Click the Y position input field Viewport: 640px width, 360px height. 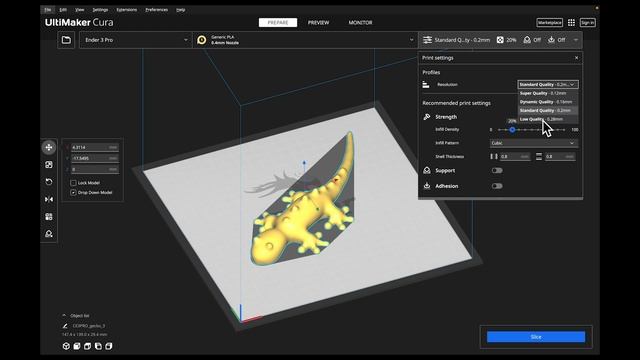click(95, 158)
